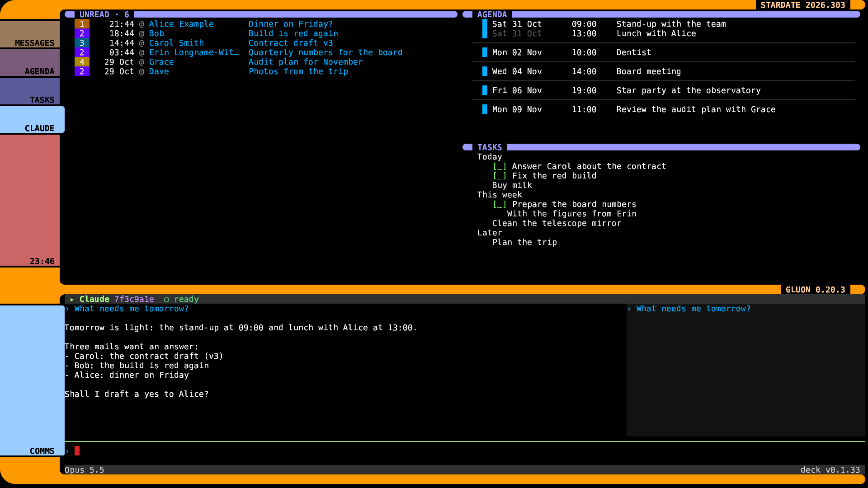Select 'Star party at the observatory' entry

(x=689, y=90)
